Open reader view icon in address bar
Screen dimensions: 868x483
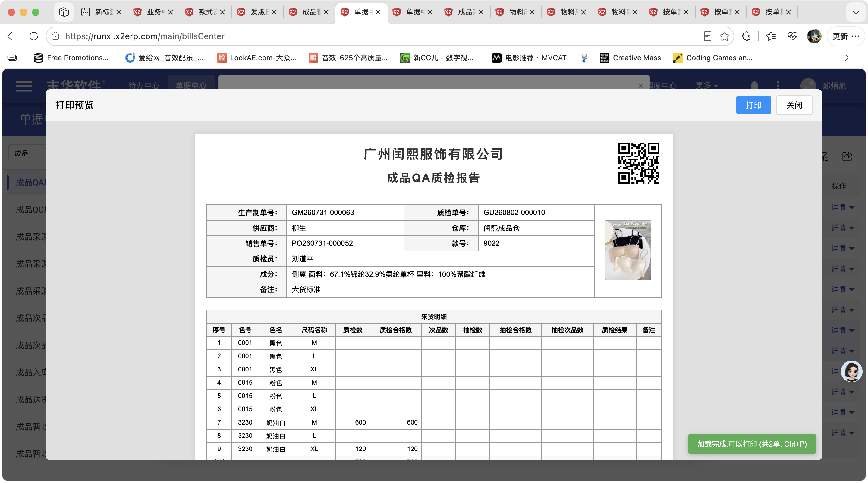[x=708, y=36]
